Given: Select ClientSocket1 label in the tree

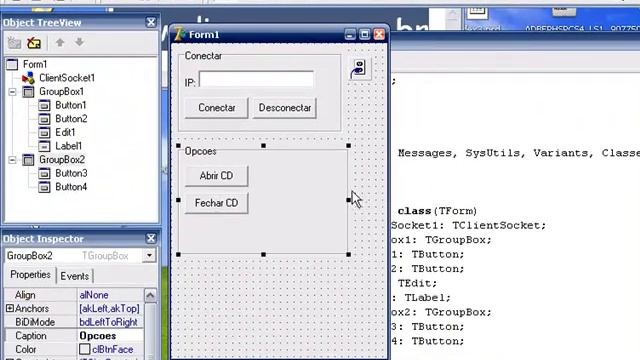Looking at the screenshot, I should (67, 78).
